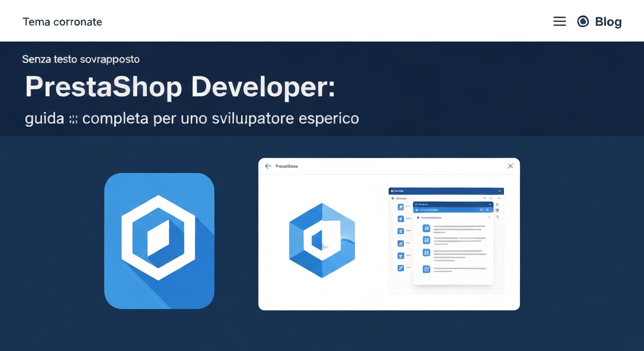
Task: Click the blue underlined link in the popup bar
Action: pyautogui.click(x=432, y=210)
